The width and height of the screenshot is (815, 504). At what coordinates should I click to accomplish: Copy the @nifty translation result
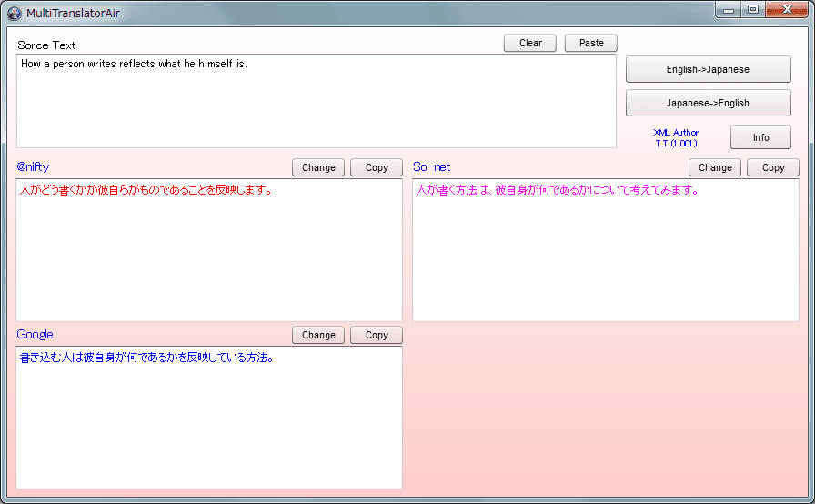[x=377, y=167]
